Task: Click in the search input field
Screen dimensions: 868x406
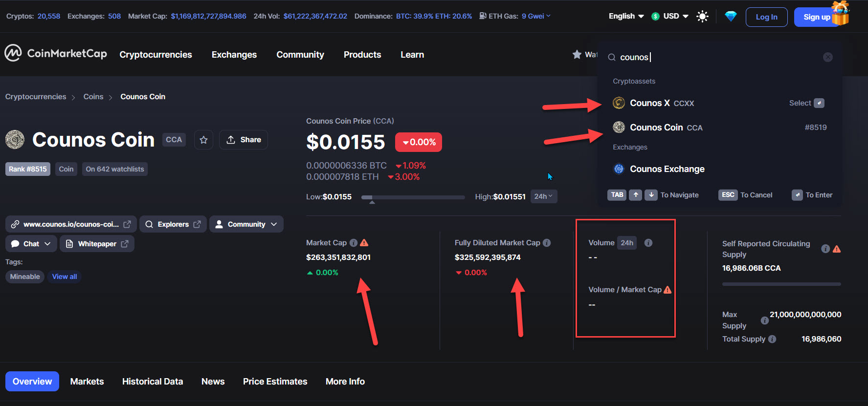Action: point(719,57)
